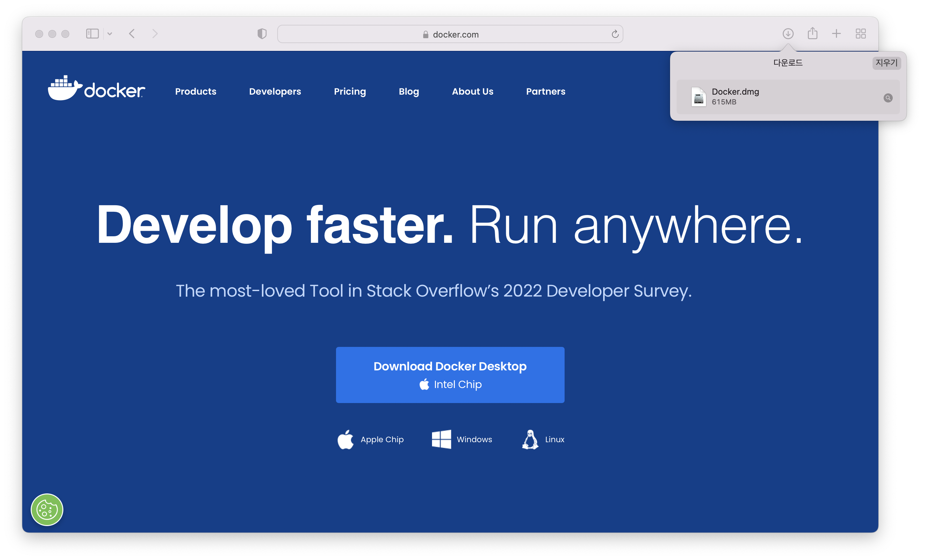Click the 다운로드 popover title
Viewport: 930px width, 560px height.
click(788, 63)
